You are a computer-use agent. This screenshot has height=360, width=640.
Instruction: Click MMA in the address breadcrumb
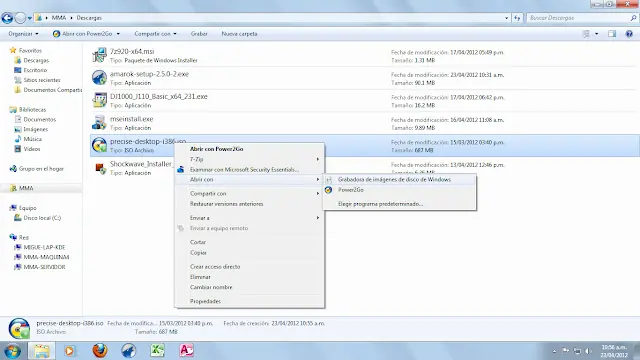tap(59, 18)
